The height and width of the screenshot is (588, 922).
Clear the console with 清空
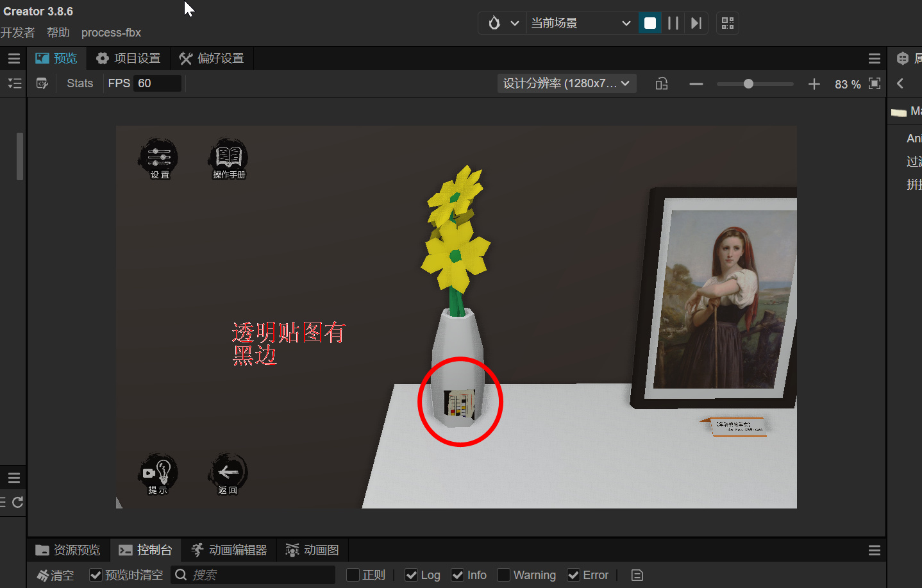click(x=55, y=575)
